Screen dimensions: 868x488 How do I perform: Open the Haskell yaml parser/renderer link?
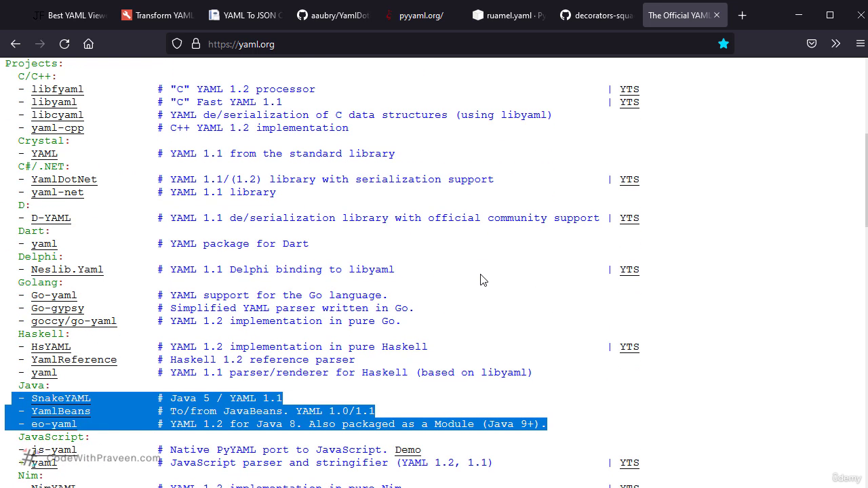click(44, 373)
